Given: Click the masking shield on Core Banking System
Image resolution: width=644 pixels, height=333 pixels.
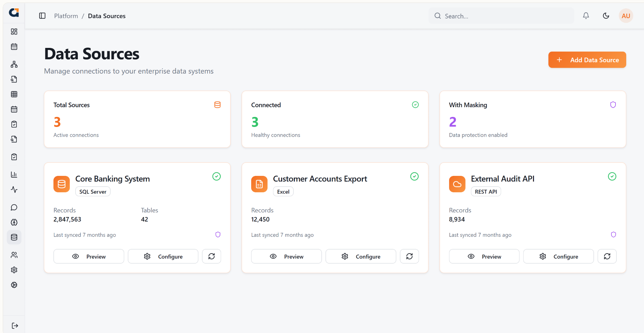Looking at the screenshot, I should coord(218,235).
